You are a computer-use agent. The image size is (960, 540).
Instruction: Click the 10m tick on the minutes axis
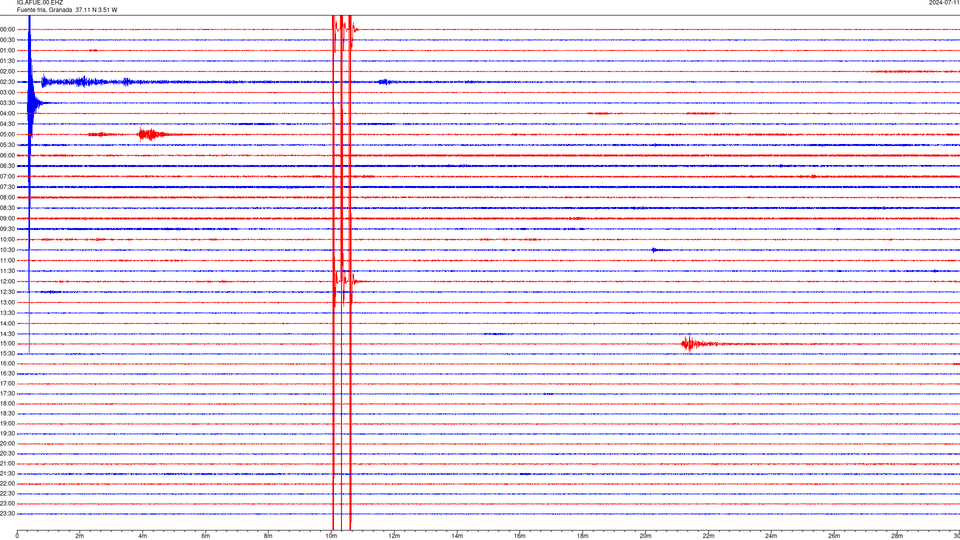(x=331, y=536)
